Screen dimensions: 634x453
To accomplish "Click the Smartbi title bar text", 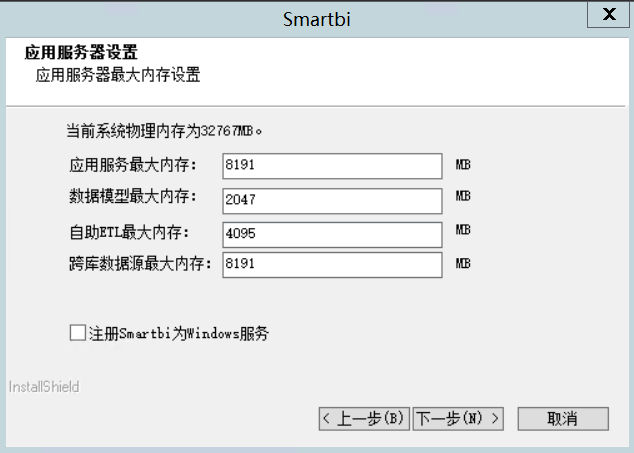I will [317, 19].
